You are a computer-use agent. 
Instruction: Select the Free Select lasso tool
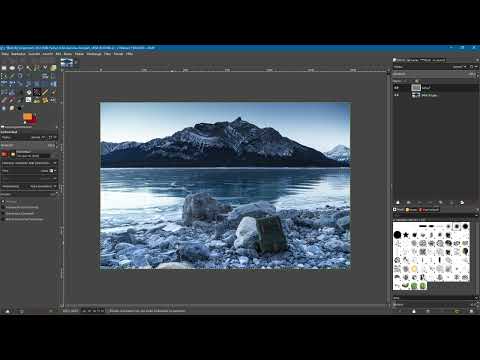coord(20,68)
